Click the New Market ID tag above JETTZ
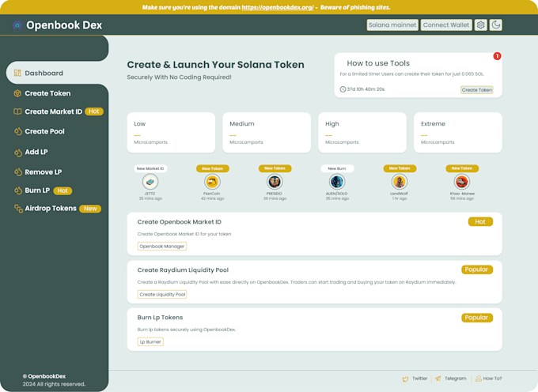This screenshot has height=392, width=538. (150, 168)
